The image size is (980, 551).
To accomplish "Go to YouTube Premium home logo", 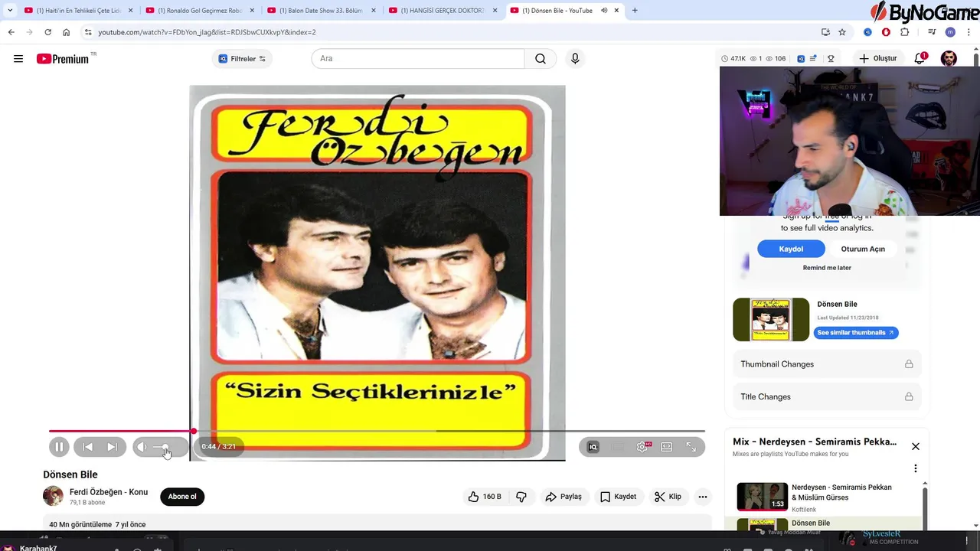I will coord(63,59).
